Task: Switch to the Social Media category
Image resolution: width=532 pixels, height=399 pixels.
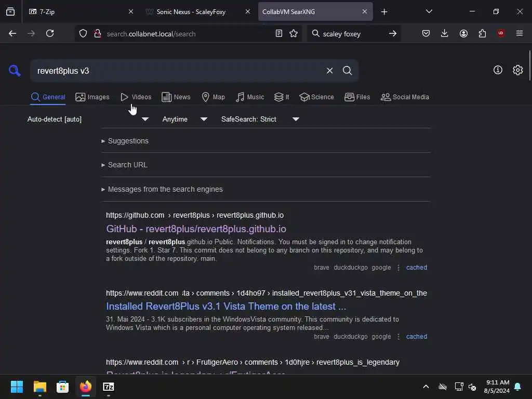Action: point(405,97)
